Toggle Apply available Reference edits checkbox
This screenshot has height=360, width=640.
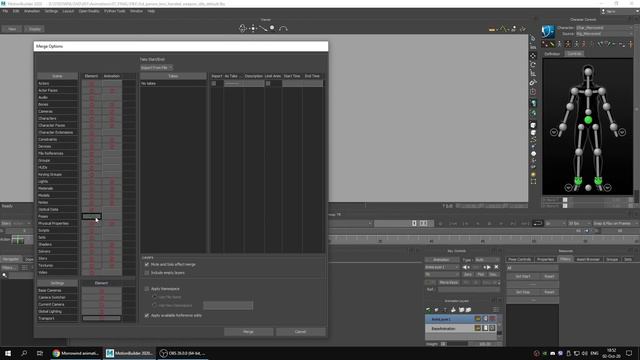[x=147, y=316]
